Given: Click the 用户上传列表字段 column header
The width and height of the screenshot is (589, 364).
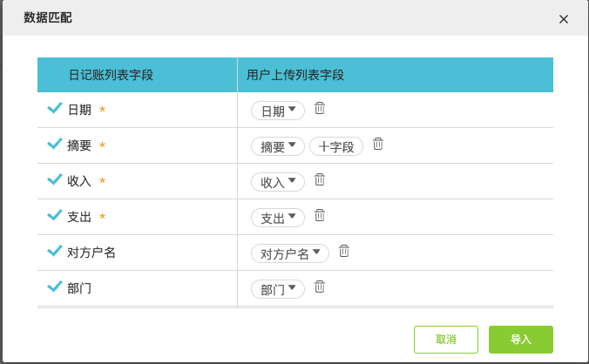Looking at the screenshot, I should [x=295, y=75].
